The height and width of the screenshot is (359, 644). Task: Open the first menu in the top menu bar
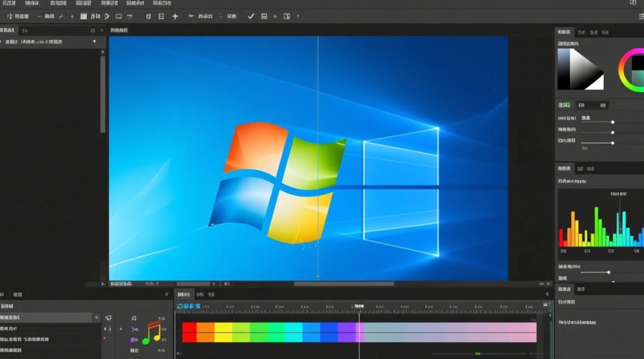[9, 3]
